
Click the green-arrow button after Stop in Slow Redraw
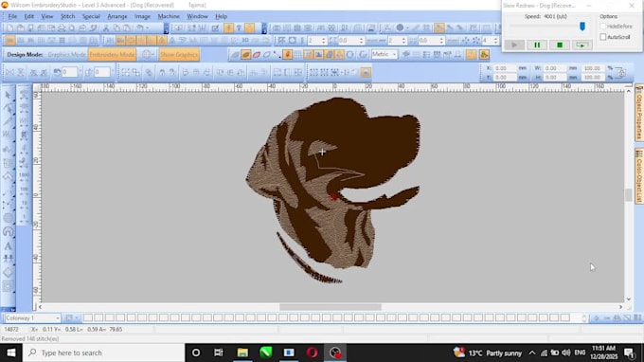tap(582, 45)
